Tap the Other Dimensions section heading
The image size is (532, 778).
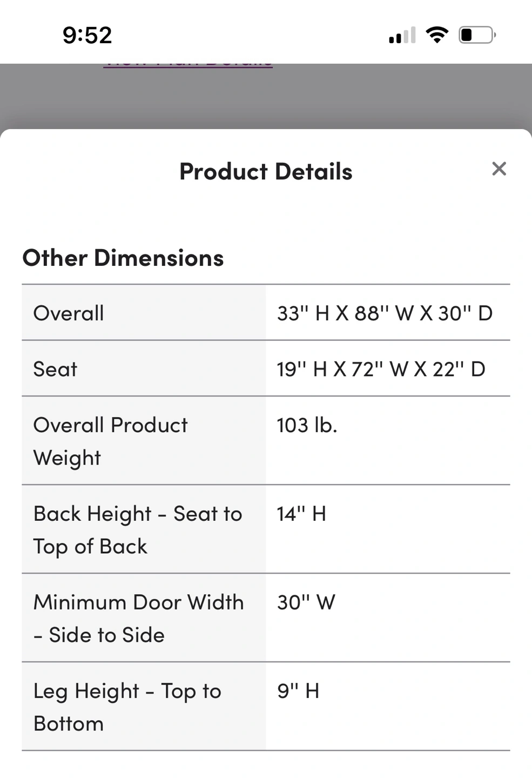pos(123,258)
